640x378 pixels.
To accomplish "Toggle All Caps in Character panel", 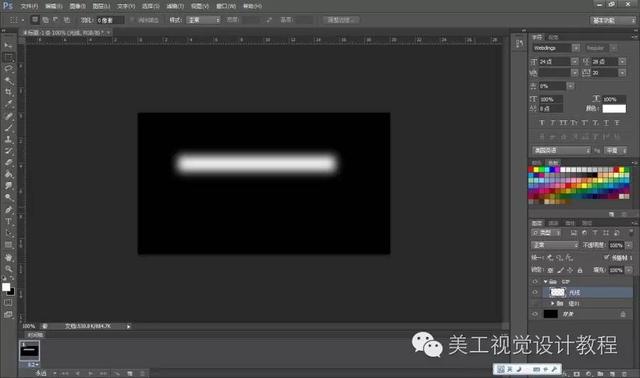I will (x=563, y=122).
